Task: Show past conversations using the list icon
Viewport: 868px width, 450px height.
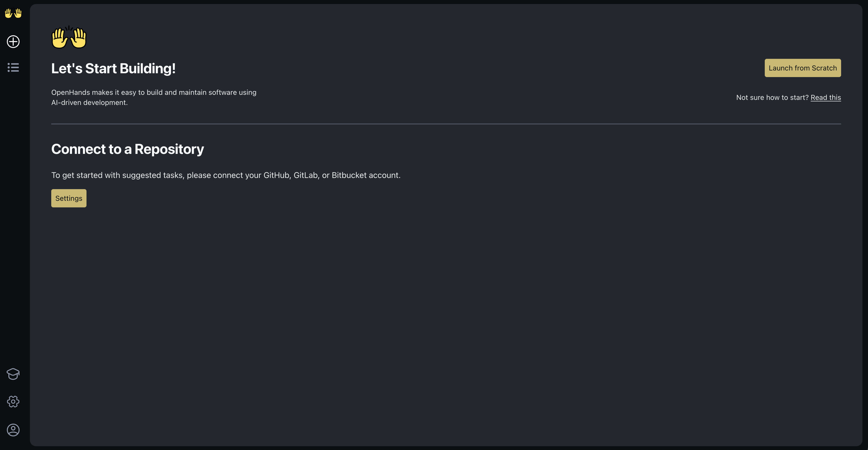Action: coord(13,68)
